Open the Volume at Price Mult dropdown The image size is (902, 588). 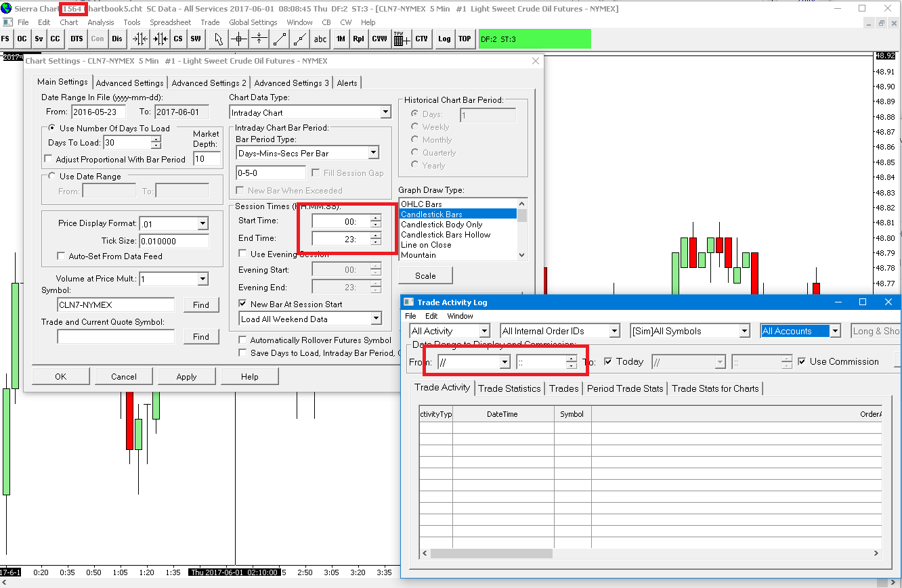[202, 279]
